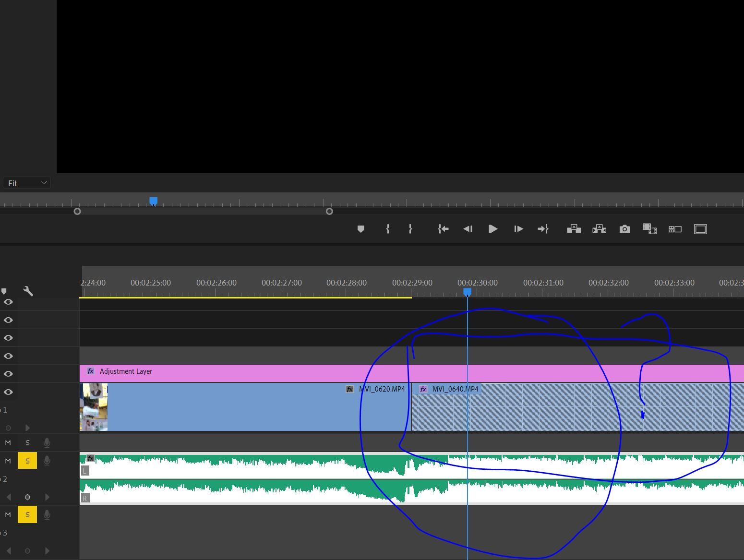Click fx badge on the Adjustment Layer
Viewport: 744px width, 560px height.
pyautogui.click(x=90, y=371)
